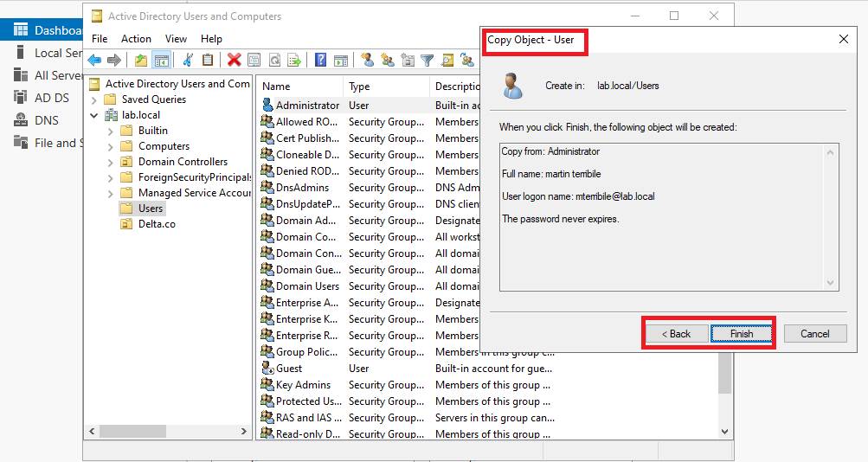Click the create new user toolbar icon

(x=367, y=60)
